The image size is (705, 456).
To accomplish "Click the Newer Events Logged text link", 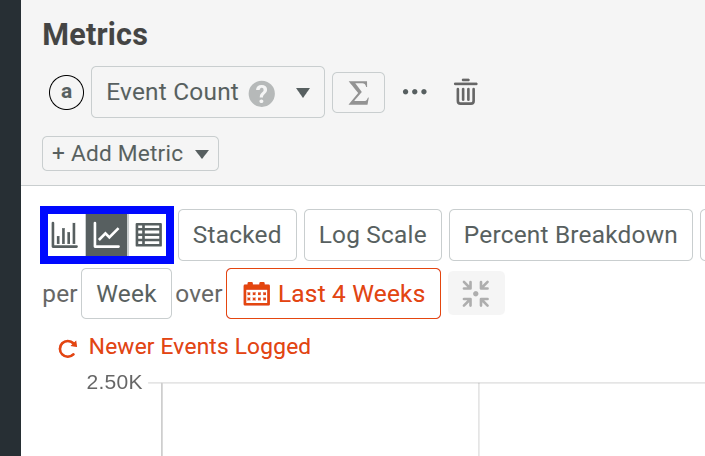I will pyautogui.click(x=200, y=347).
